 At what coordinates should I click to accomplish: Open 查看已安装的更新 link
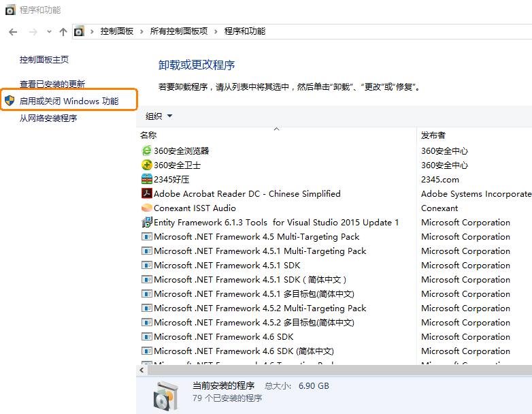tap(52, 84)
